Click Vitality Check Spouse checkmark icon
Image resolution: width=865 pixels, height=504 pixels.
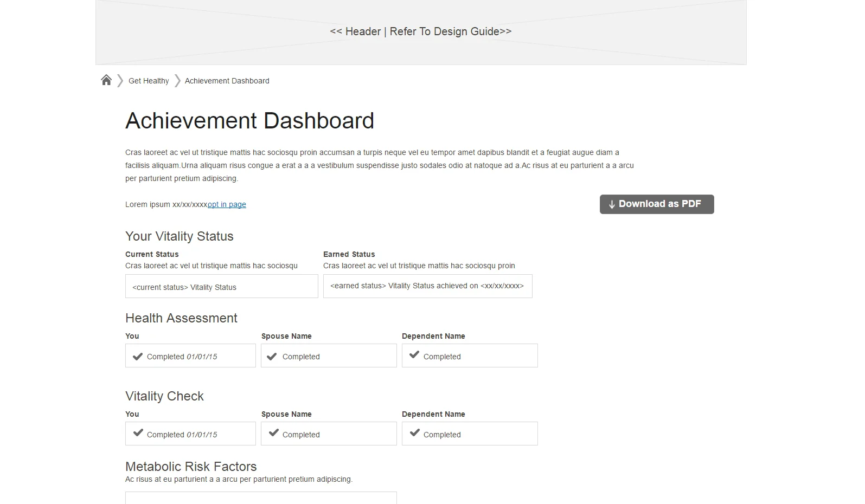(x=274, y=432)
